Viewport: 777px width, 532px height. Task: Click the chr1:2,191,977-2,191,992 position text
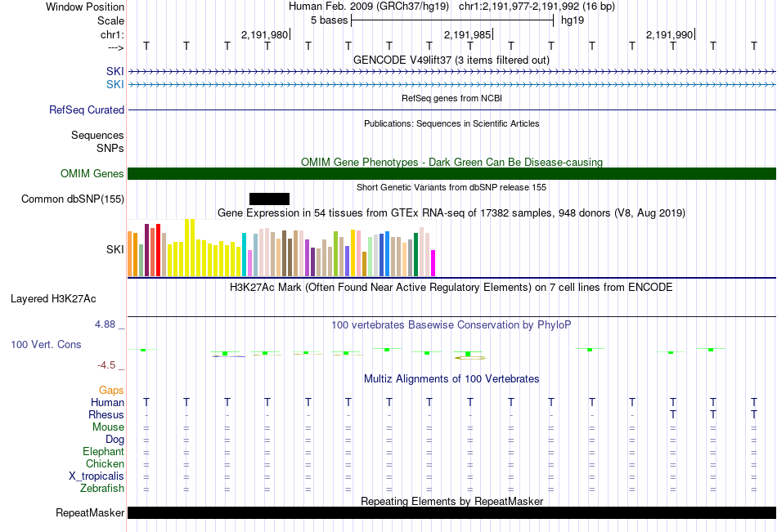(x=537, y=7)
